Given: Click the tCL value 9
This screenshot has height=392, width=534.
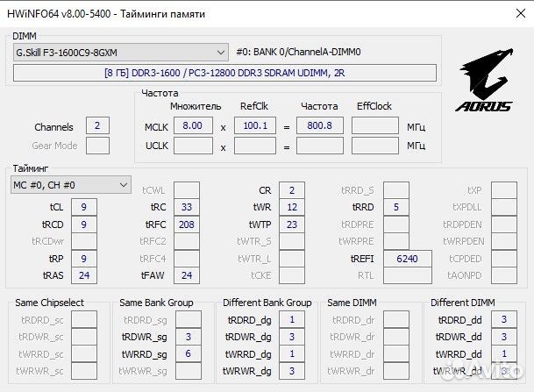Looking at the screenshot, I should coord(84,207).
